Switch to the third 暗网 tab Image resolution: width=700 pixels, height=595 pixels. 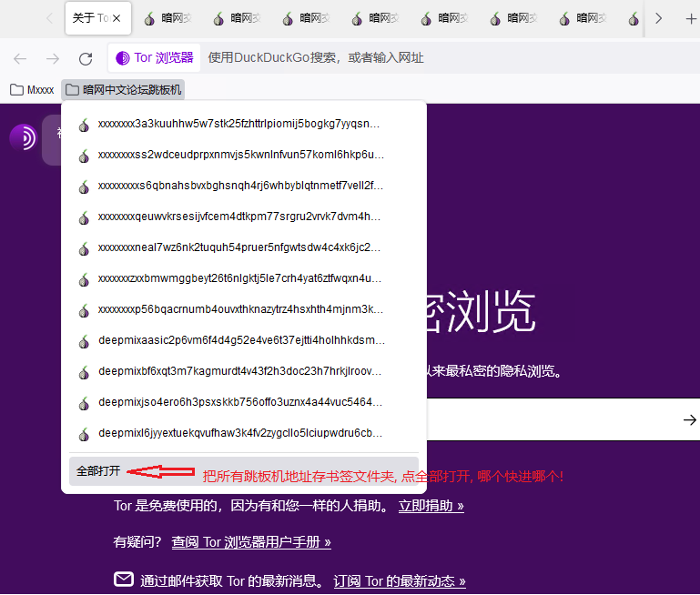coord(307,18)
